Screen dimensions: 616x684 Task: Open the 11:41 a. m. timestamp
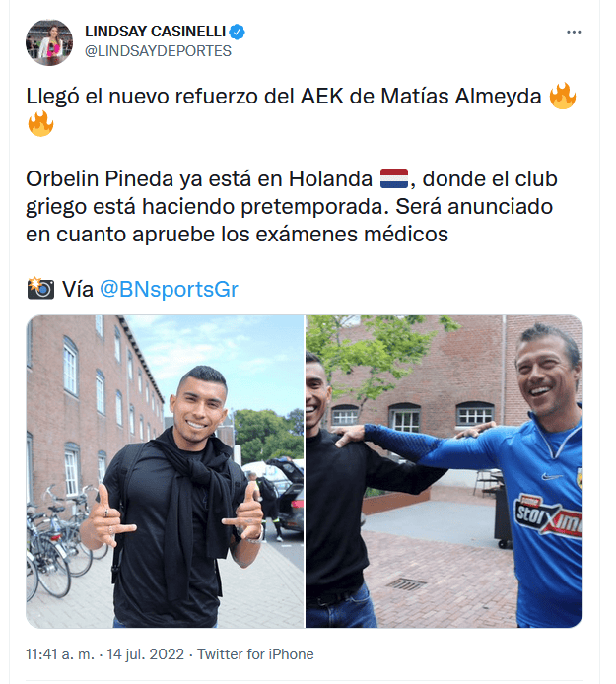(60, 654)
